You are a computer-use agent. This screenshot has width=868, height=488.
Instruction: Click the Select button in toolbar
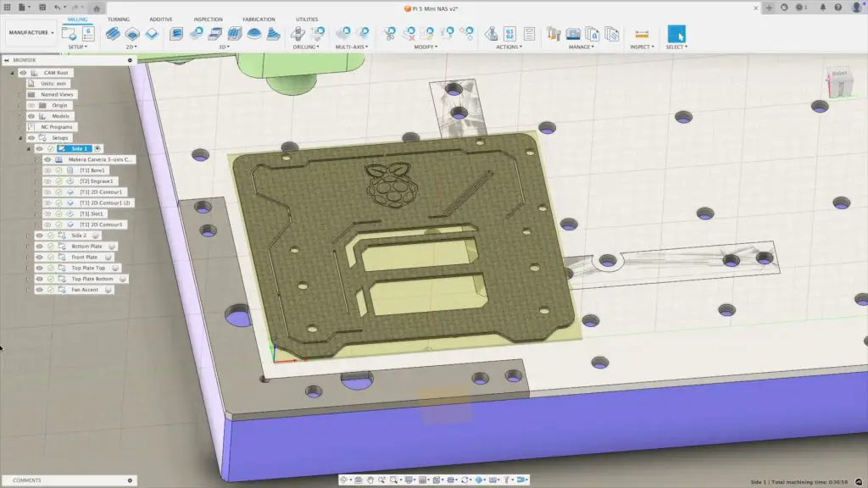pos(678,36)
